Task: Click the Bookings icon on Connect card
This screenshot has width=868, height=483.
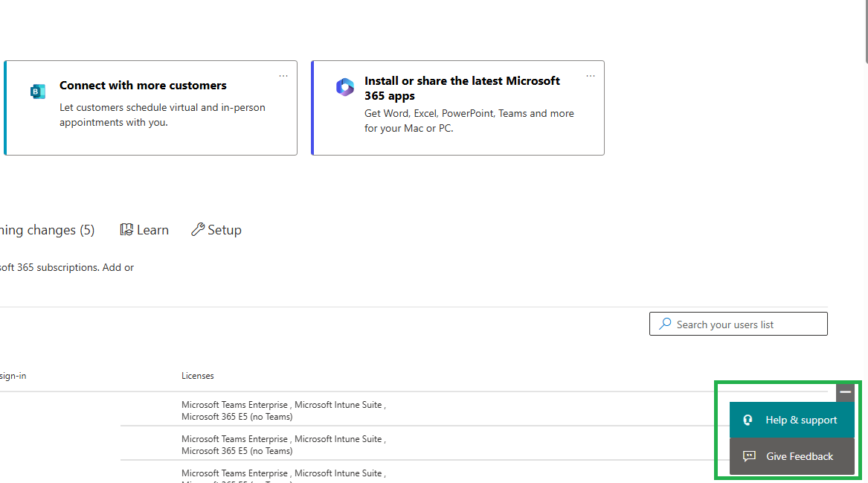Action: tap(38, 92)
